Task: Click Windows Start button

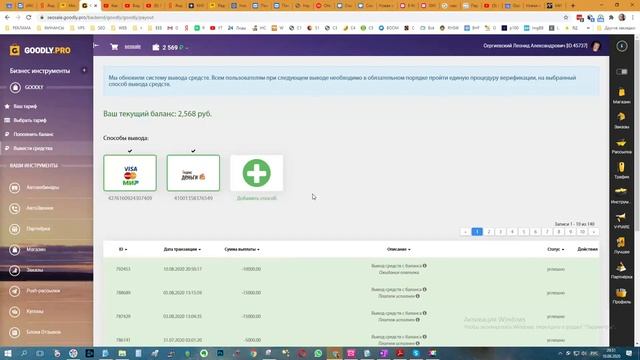Action: coord(8,353)
